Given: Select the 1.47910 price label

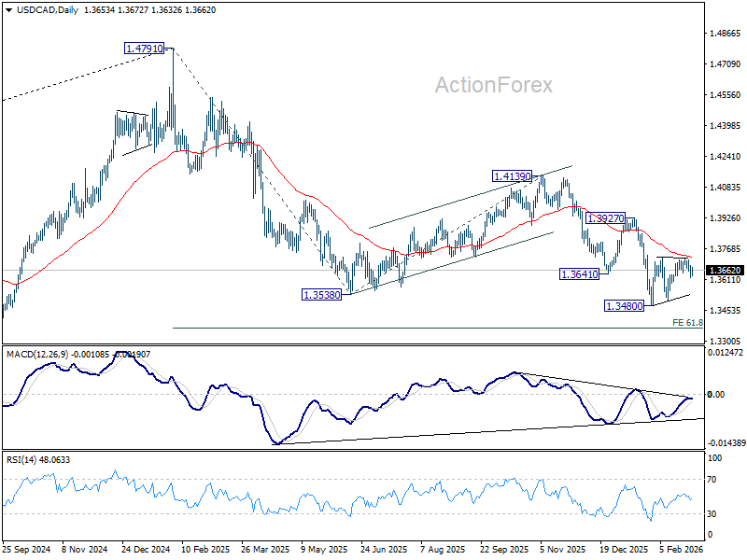Looking at the screenshot, I should tap(144, 49).
